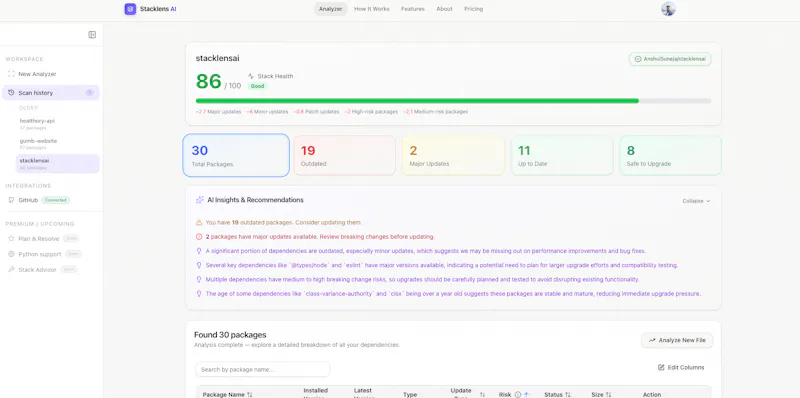This screenshot has width=800, height=398.
Task: Click the Analyze New File button
Action: pos(677,340)
